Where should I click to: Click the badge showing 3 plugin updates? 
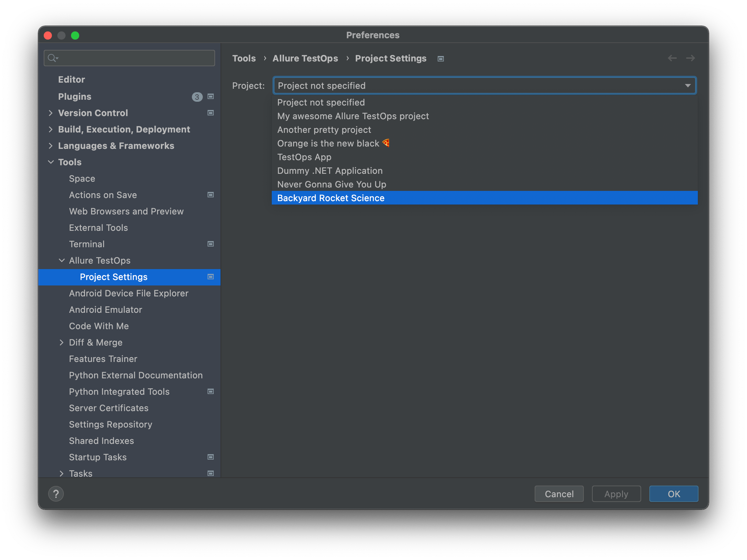(x=197, y=97)
